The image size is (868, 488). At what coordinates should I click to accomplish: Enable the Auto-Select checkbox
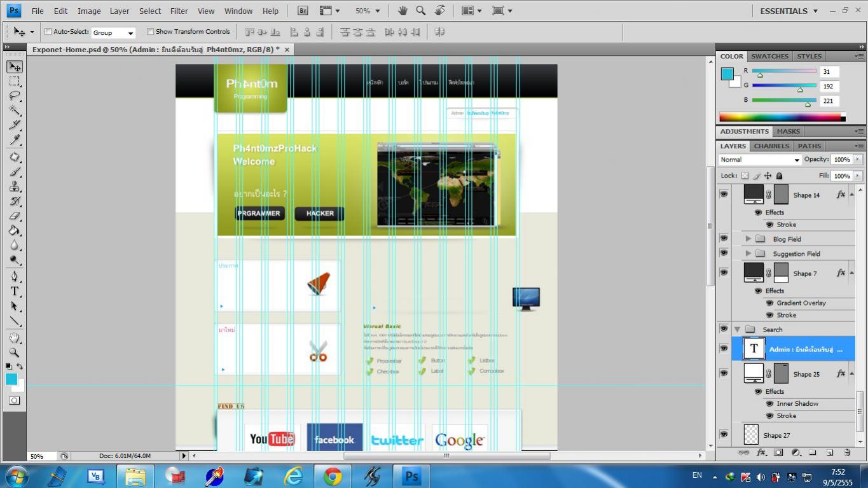coord(48,31)
